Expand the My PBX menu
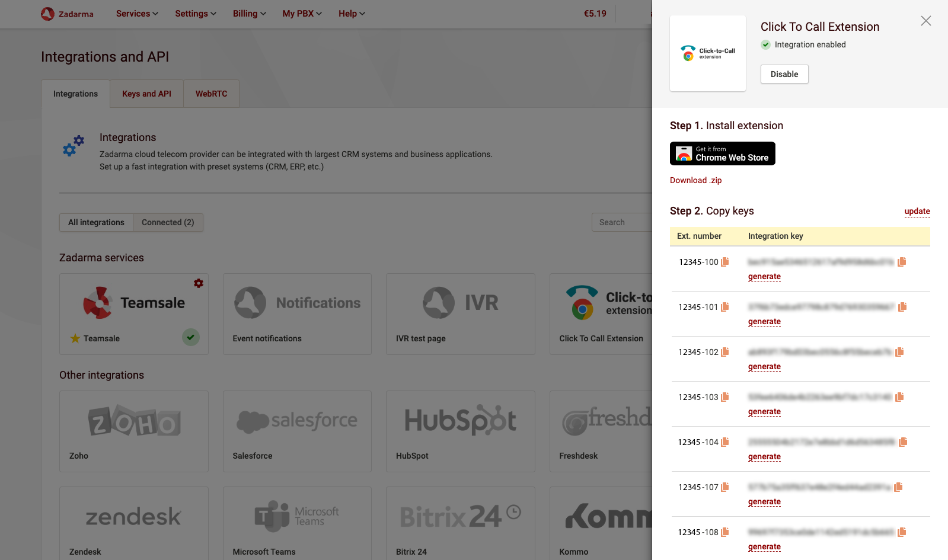This screenshot has width=948, height=560. pos(302,14)
